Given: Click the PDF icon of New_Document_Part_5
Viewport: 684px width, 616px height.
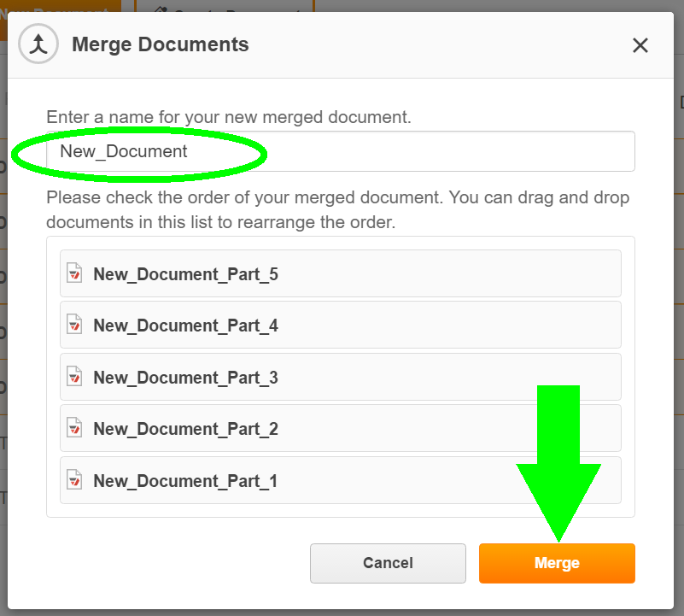Looking at the screenshot, I should click(x=74, y=273).
